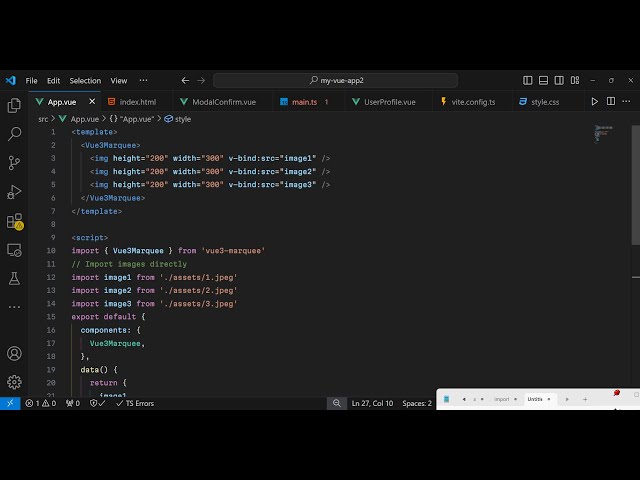The height and width of the screenshot is (480, 640).
Task: Click the remote window indicator in status bar
Action: point(9,403)
